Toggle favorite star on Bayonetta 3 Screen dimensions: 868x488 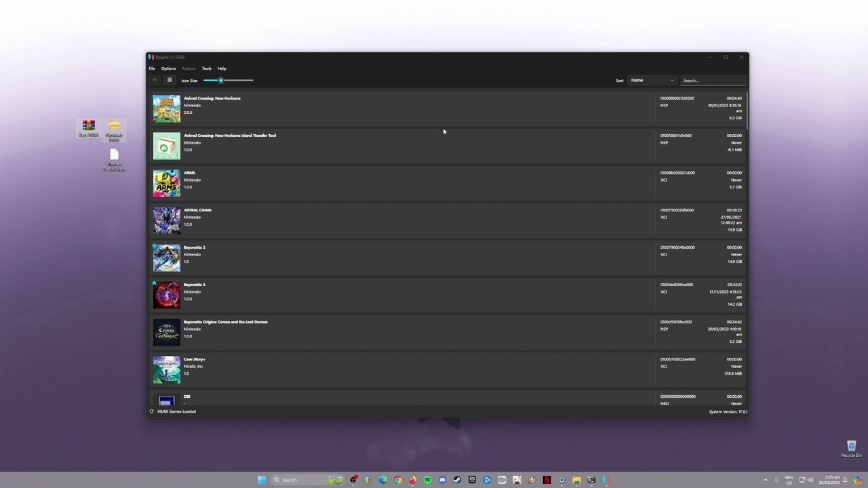155,283
